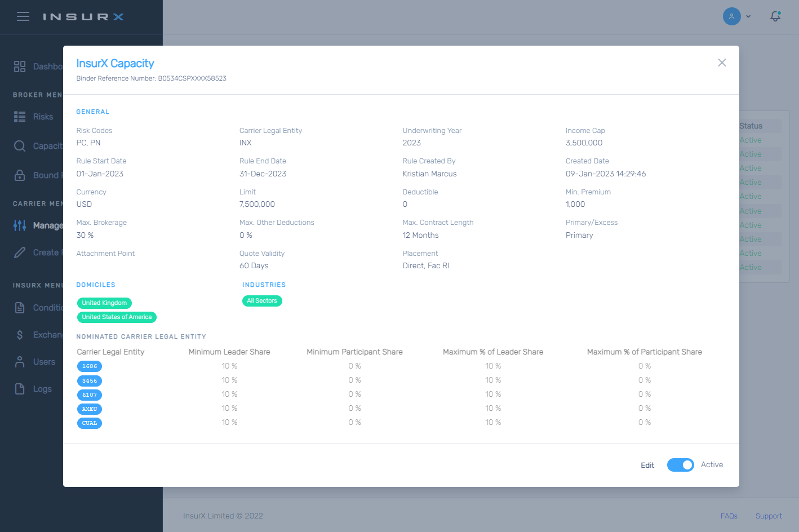Click the Rule Created By Kristian Marcus
The image size is (799, 532).
point(429,174)
